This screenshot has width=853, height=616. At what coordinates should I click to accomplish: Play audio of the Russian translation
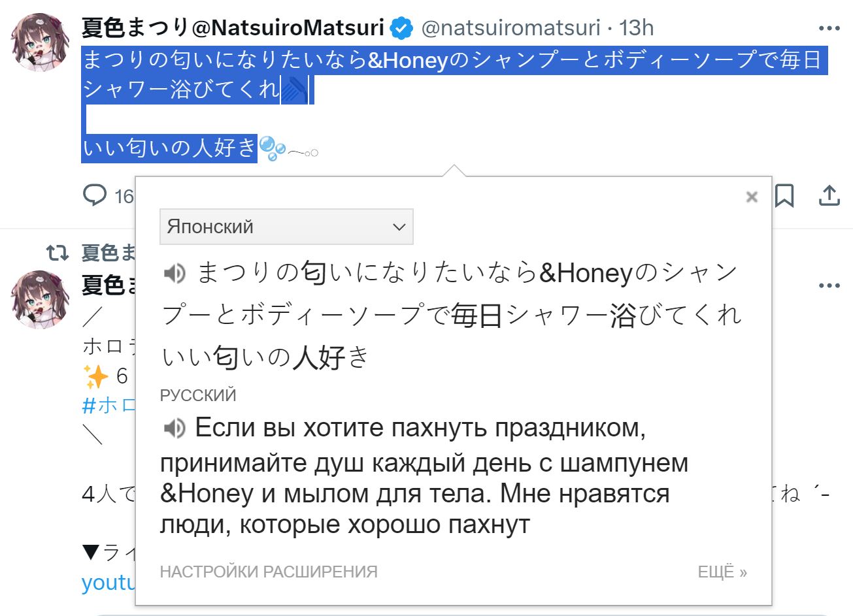(174, 429)
